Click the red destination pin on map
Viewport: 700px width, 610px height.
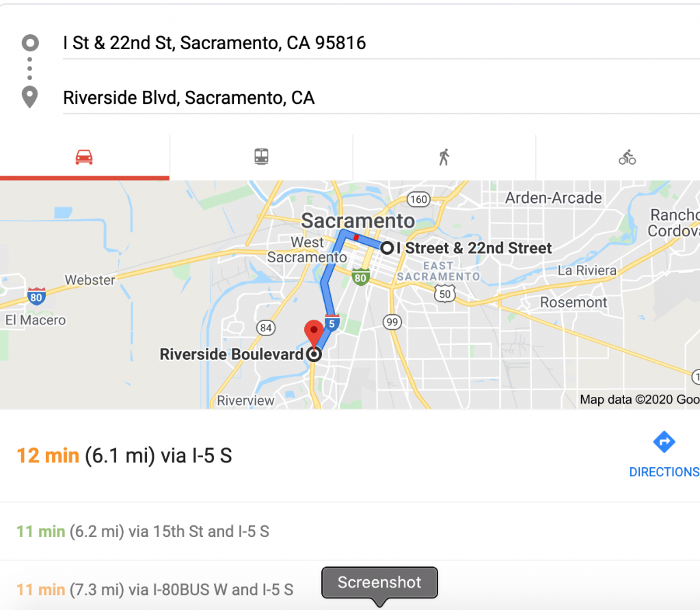pos(314,331)
